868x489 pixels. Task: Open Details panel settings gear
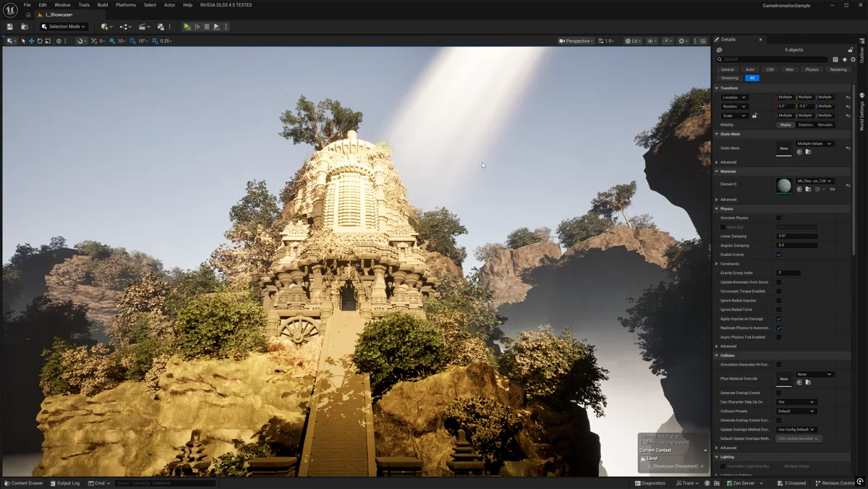(853, 59)
